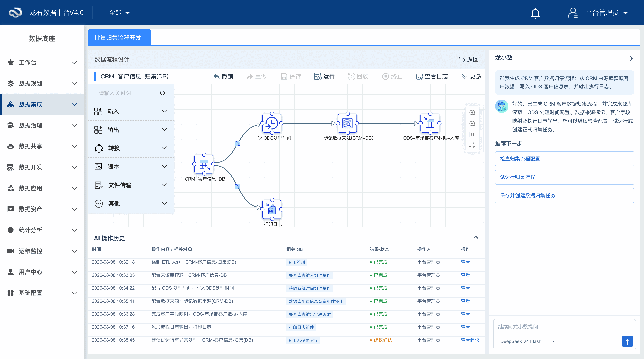Viewport: 644px width, 359px height.
Task: Open 数据开发 sidebar menu
Action: click(x=42, y=167)
